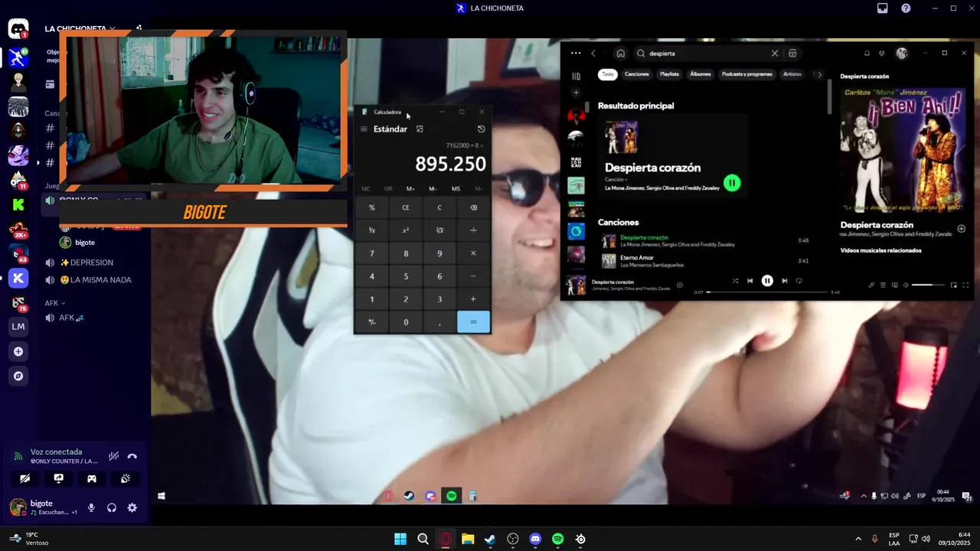Select Spotify Álbumes filter chip

click(x=701, y=74)
